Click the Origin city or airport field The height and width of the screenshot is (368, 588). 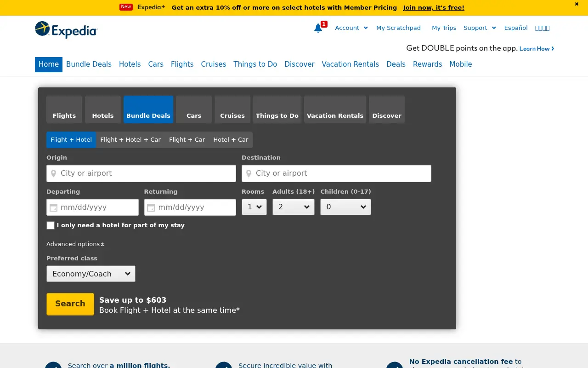(x=141, y=173)
